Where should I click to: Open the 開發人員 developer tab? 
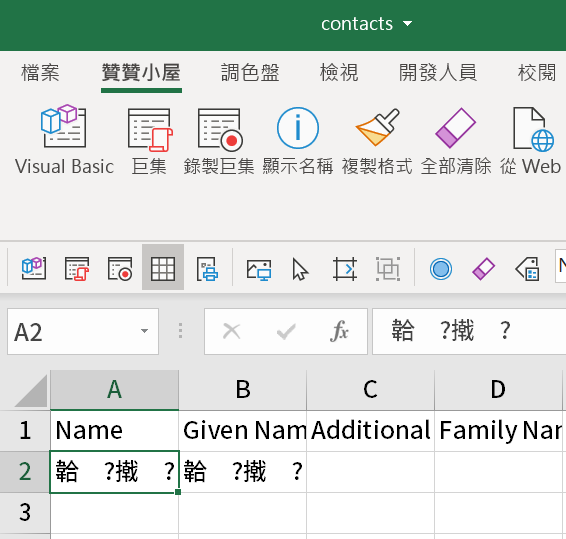tap(437, 73)
